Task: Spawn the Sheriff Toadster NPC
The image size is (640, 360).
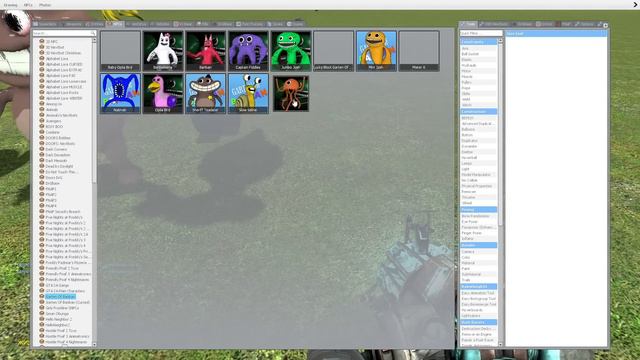Action: click(205, 93)
